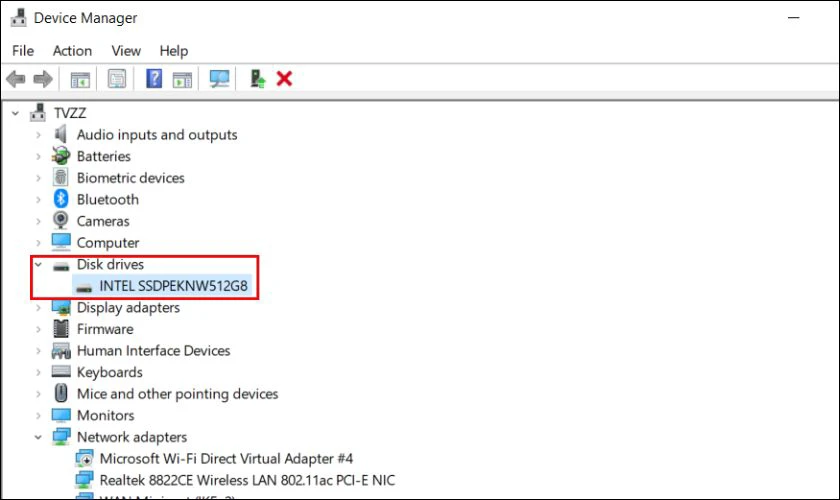Click the Audio inputs speaker icon
The image size is (840, 500).
pos(61,134)
